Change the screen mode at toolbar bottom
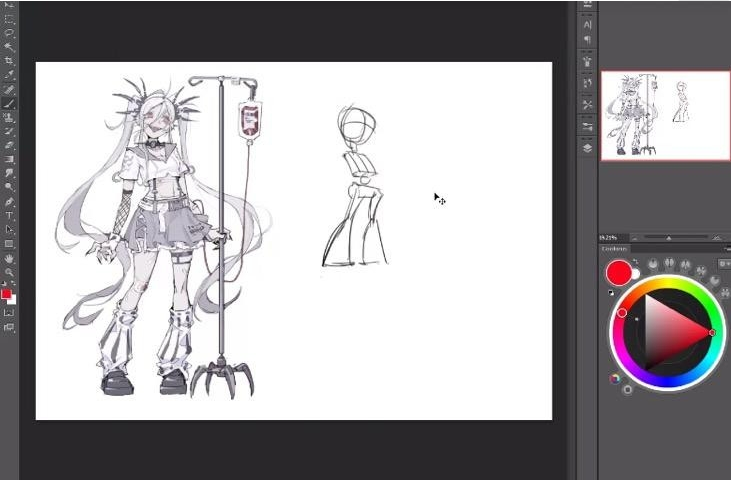 tap(10, 327)
